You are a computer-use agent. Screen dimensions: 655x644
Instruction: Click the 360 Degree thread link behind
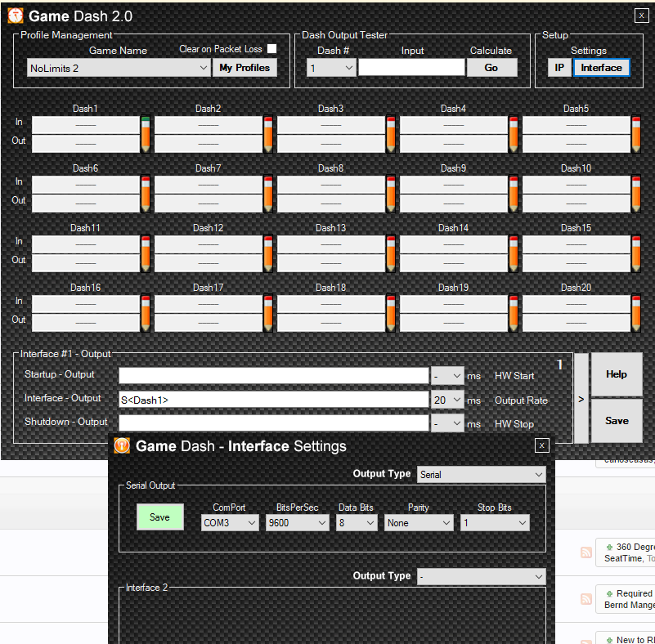click(x=635, y=547)
